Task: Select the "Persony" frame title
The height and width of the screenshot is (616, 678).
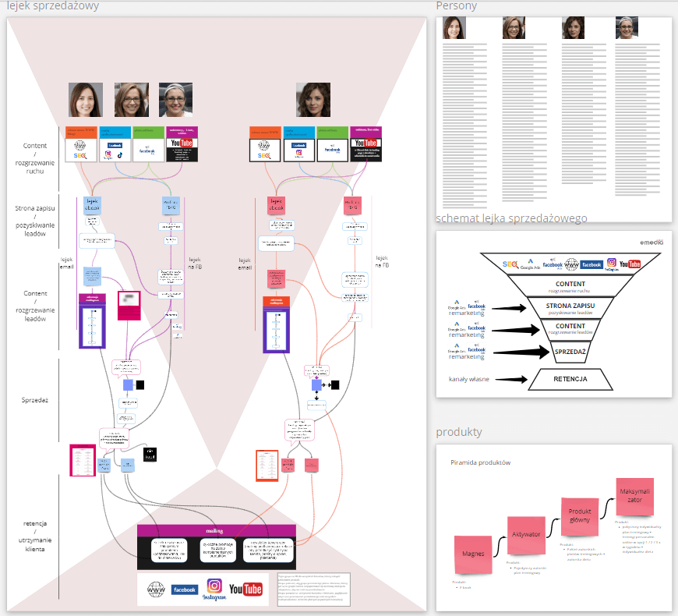Action: point(457,6)
